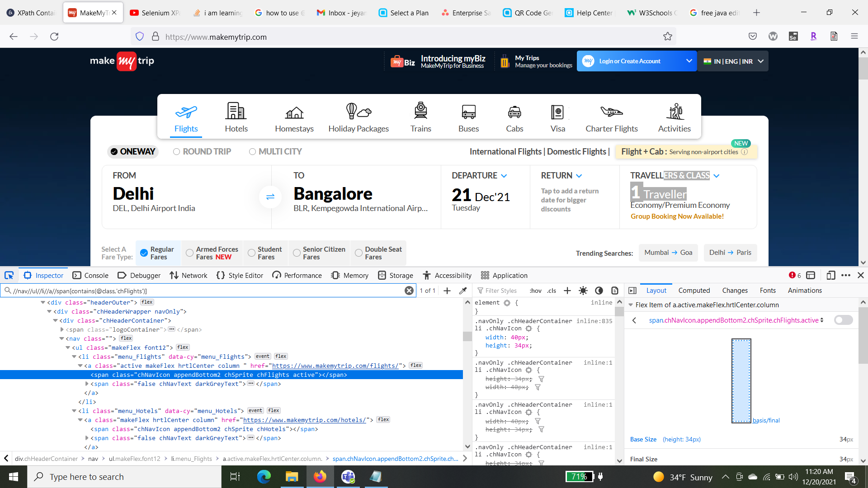Click the Delhi to Paris trending search

(x=730, y=253)
